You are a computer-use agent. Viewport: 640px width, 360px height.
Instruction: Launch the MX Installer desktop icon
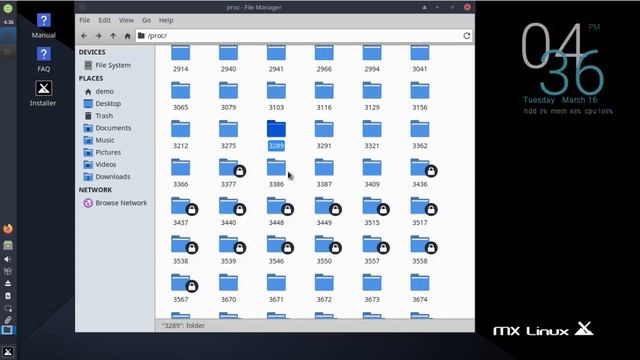click(x=43, y=93)
